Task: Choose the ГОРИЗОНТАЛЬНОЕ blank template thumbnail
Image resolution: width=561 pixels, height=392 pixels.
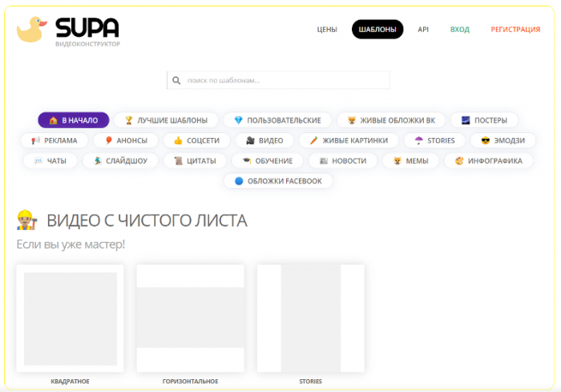Action: [191, 318]
